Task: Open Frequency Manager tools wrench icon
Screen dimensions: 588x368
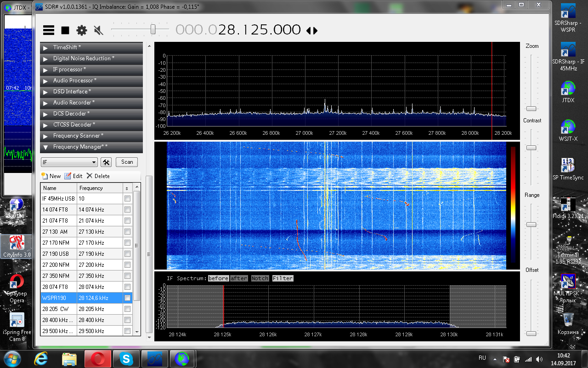Action: click(x=106, y=162)
